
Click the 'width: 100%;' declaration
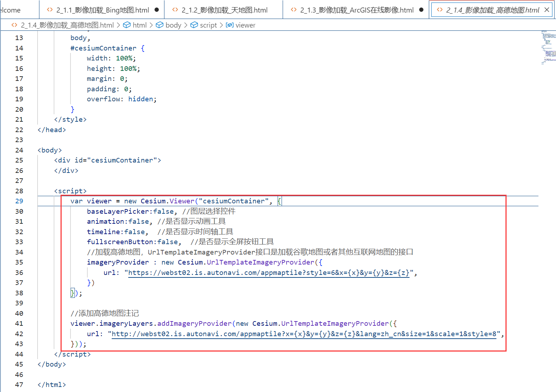click(x=111, y=58)
